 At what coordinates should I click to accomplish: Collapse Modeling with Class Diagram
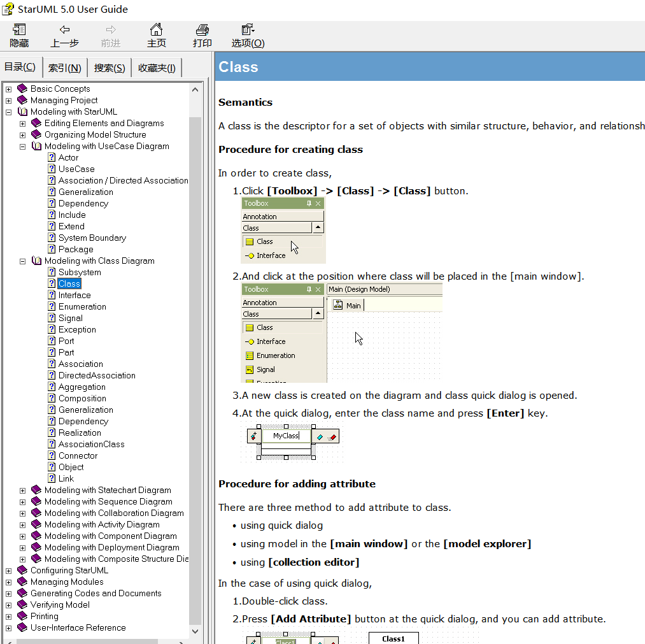click(x=23, y=261)
